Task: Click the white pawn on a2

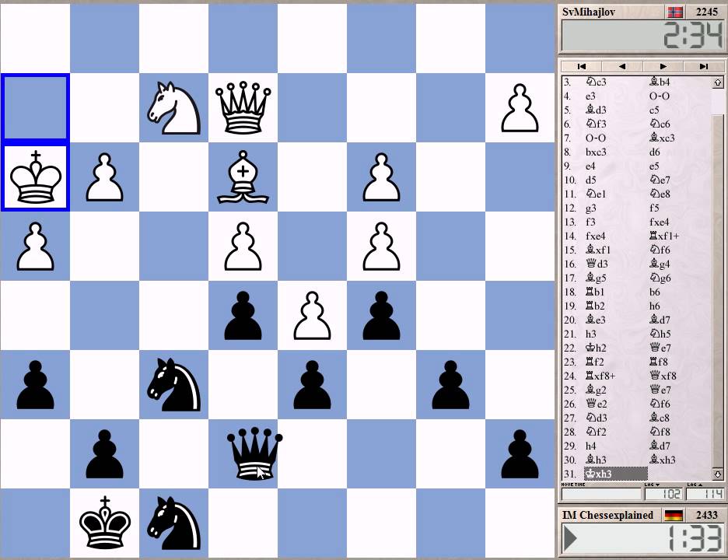Action: [x=520, y=108]
